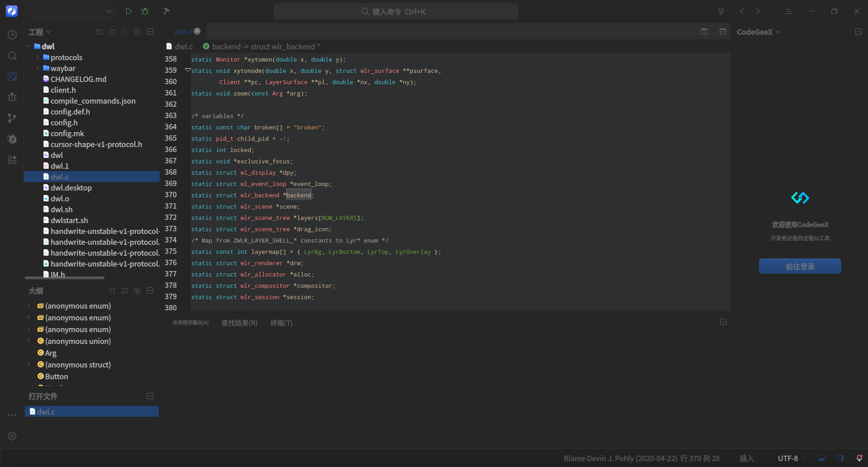Start debugging with the bug icon
The image size is (868, 467).
click(x=145, y=11)
